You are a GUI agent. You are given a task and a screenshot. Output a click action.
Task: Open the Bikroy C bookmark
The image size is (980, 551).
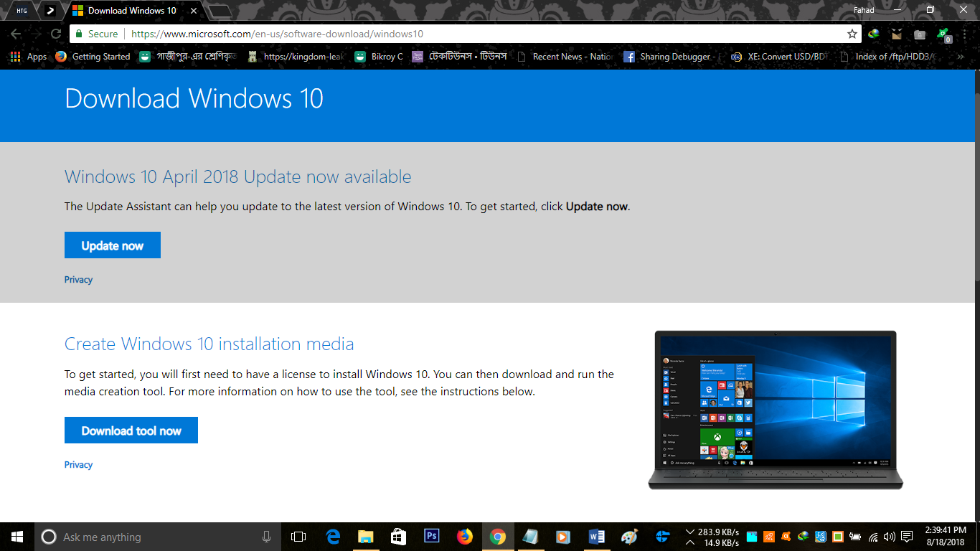[x=378, y=57]
